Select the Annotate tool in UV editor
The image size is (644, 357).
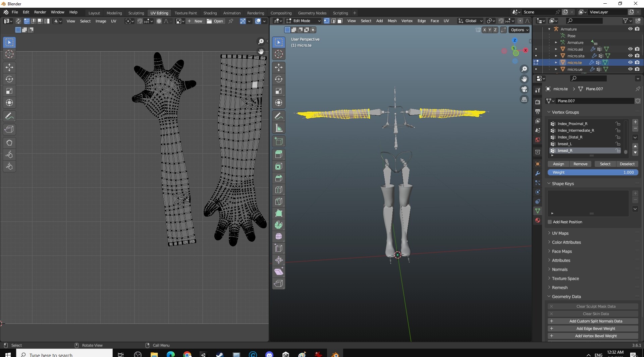pos(9,116)
